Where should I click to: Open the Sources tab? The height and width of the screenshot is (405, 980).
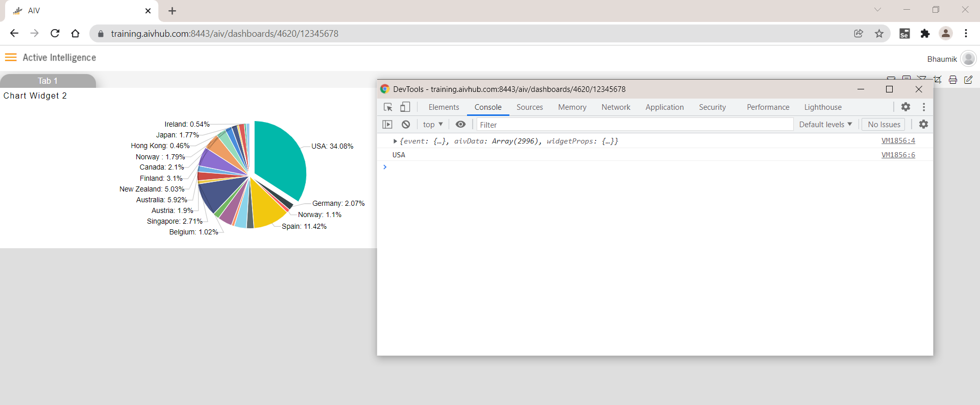coord(530,107)
